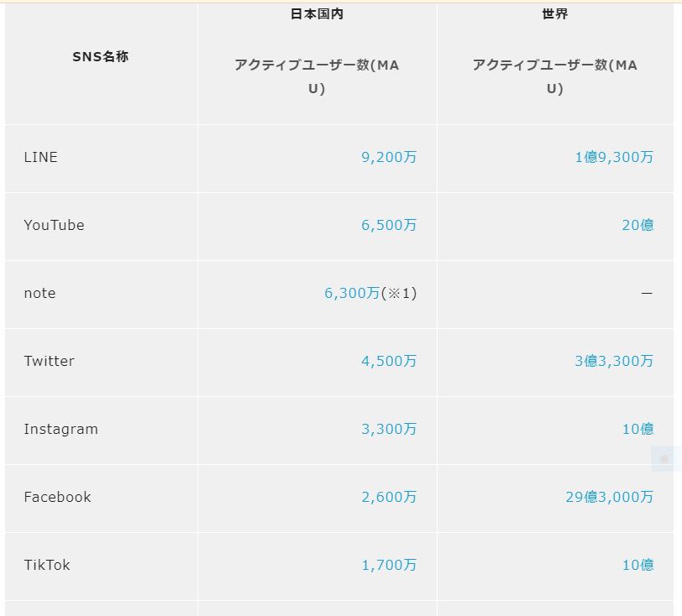Open Twitter's 4,500万 Japan user link
Viewport: 682px width, 616px height.
389,361
